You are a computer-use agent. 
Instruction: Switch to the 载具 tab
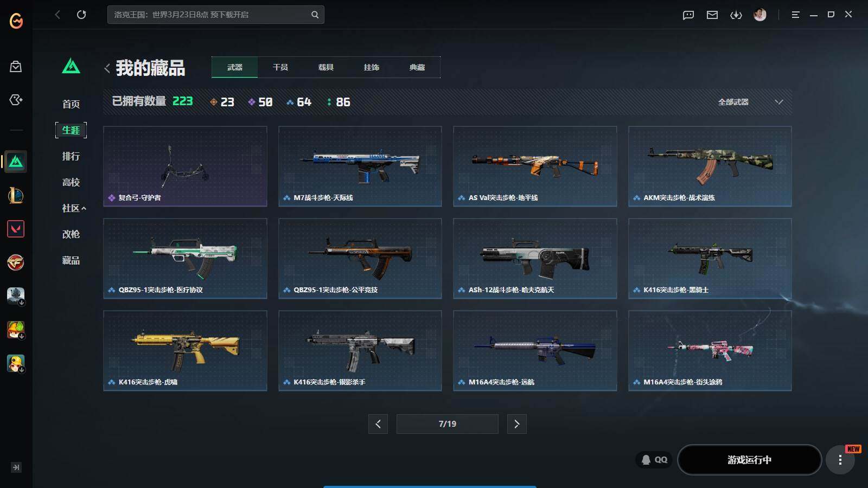[326, 67]
